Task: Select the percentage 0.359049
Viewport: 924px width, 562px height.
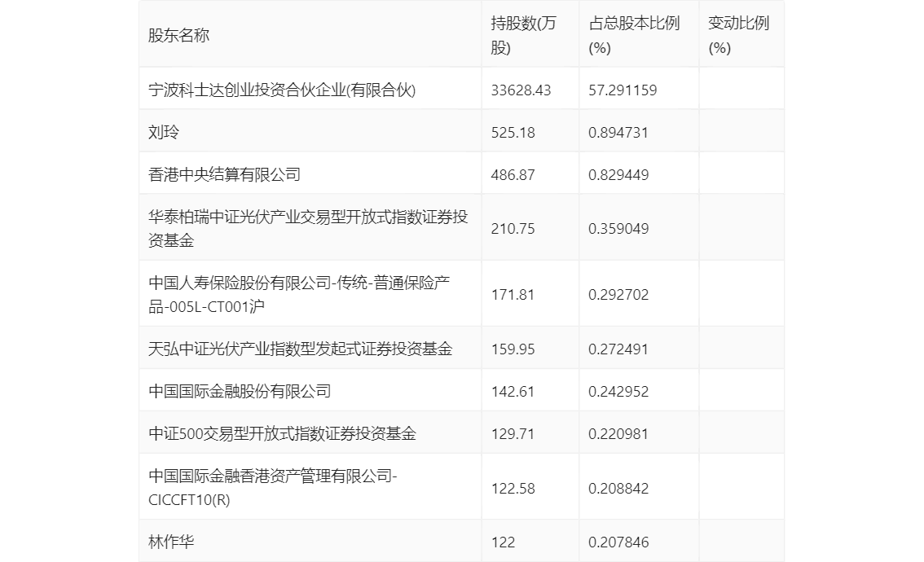Action: 618,229
